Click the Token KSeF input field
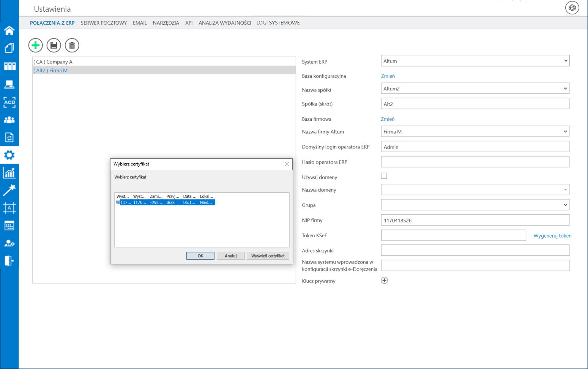 (453, 235)
